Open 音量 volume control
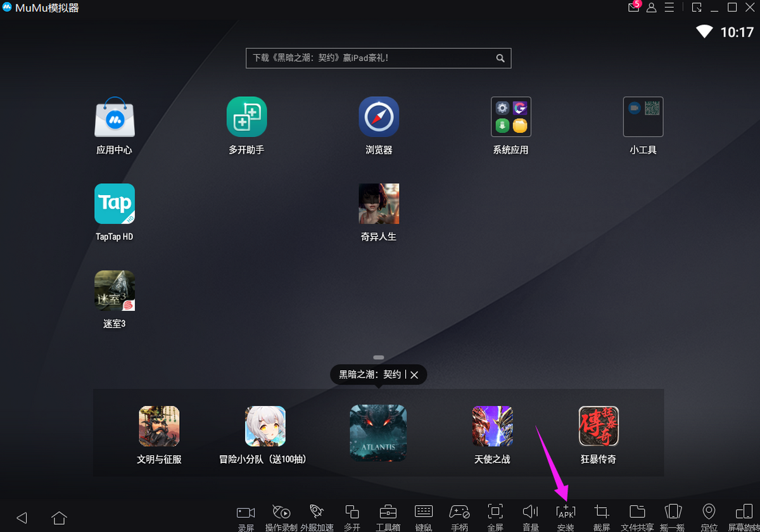Viewport: 760px width, 532px height. pos(530,517)
